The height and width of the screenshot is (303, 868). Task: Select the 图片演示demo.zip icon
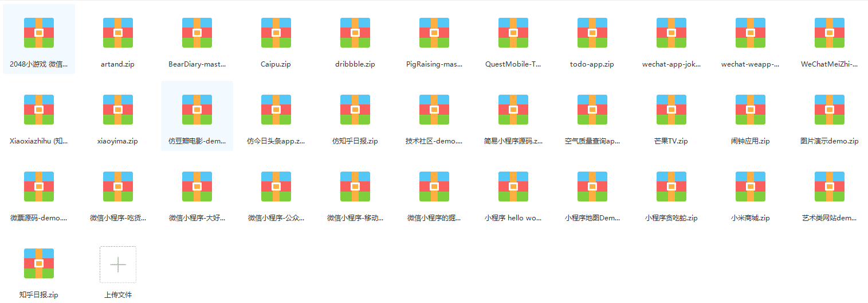tap(830, 109)
